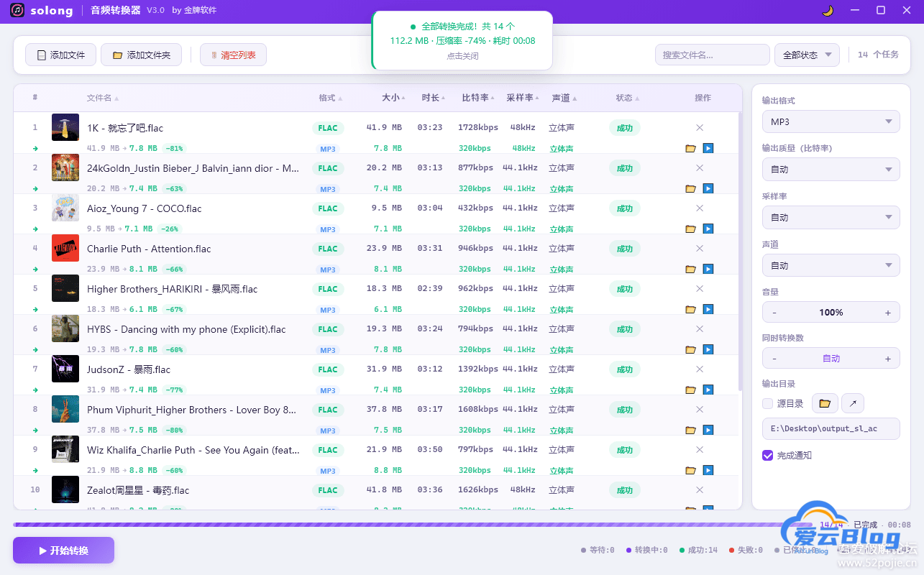Sort list by 状态 column header

point(628,98)
